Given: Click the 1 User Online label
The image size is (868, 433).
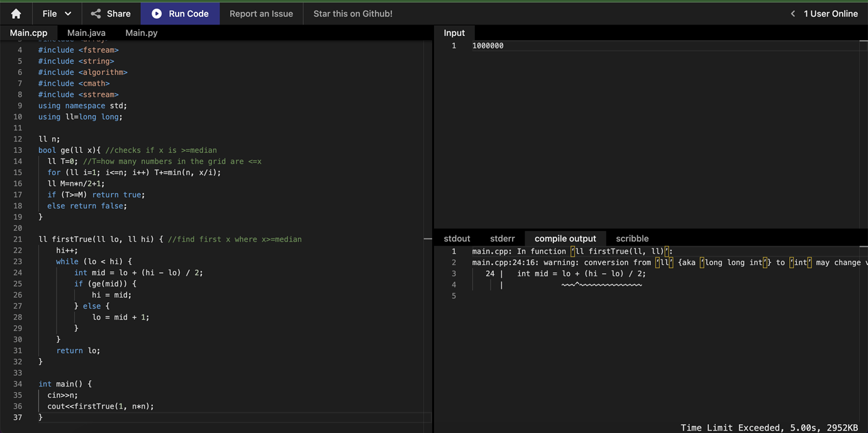Looking at the screenshot, I should tap(830, 13).
